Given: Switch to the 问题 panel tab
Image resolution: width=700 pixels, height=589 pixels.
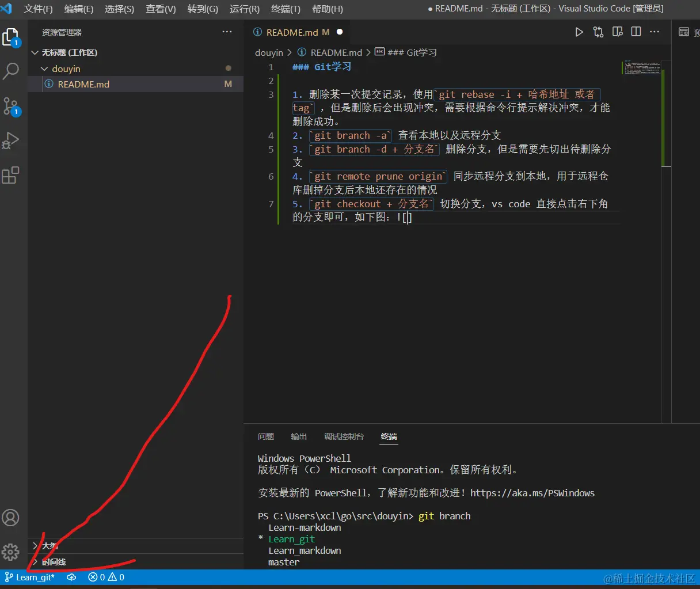Looking at the screenshot, I should [x=266, y=436].
